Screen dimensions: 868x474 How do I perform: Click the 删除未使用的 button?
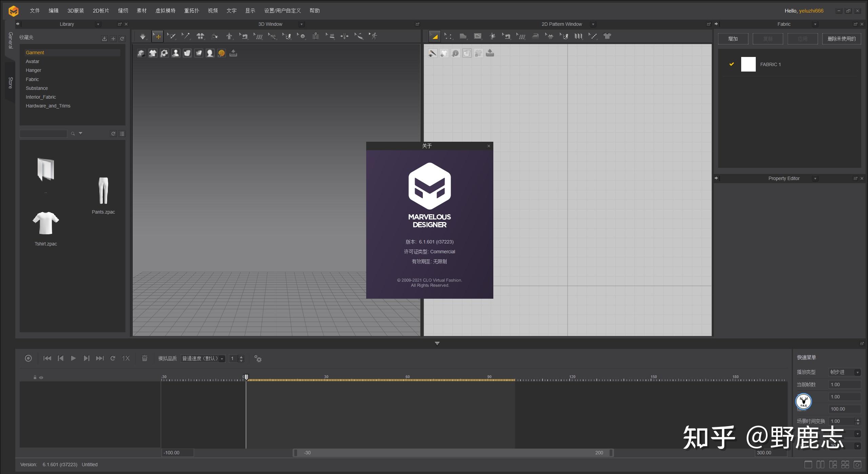coord(841,39)
